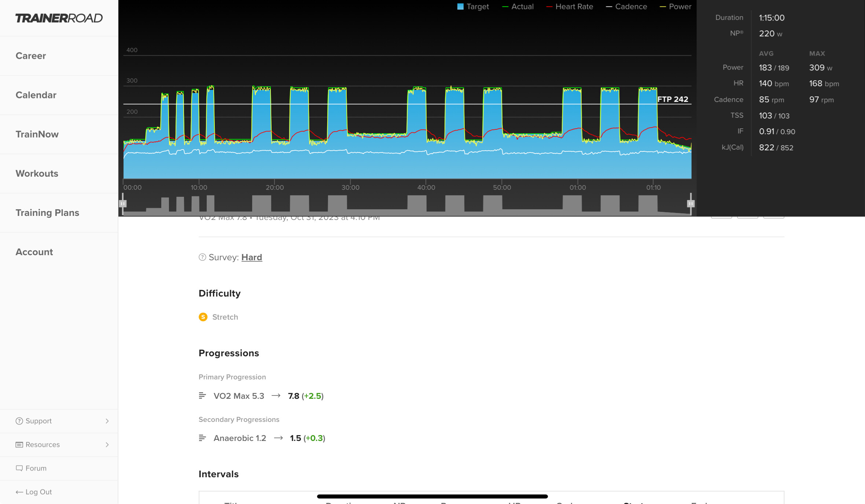The image size is (865, 504).
Task: Open the TrainNow page
Action: coord(37,134)
